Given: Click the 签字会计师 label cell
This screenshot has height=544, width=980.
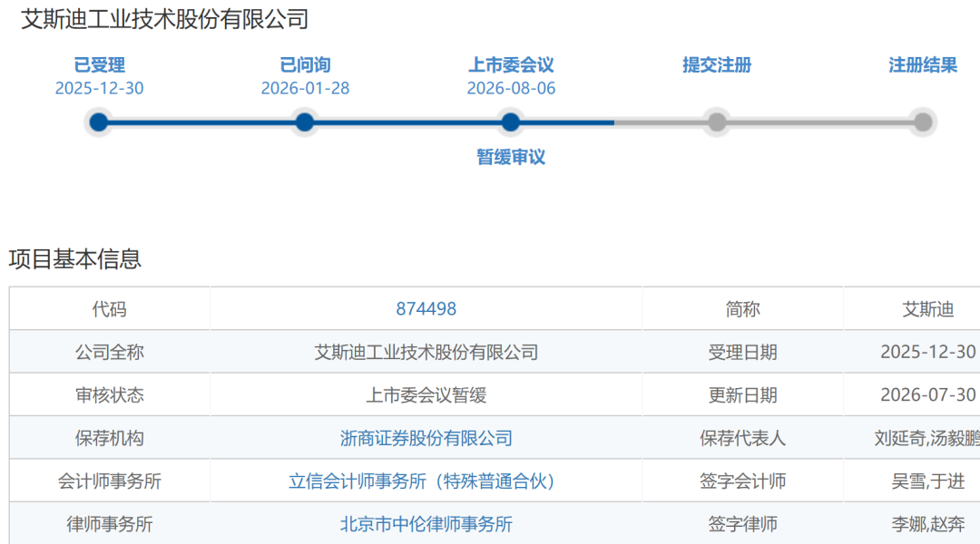Looking at the screenshot, I should coord(742,481).
